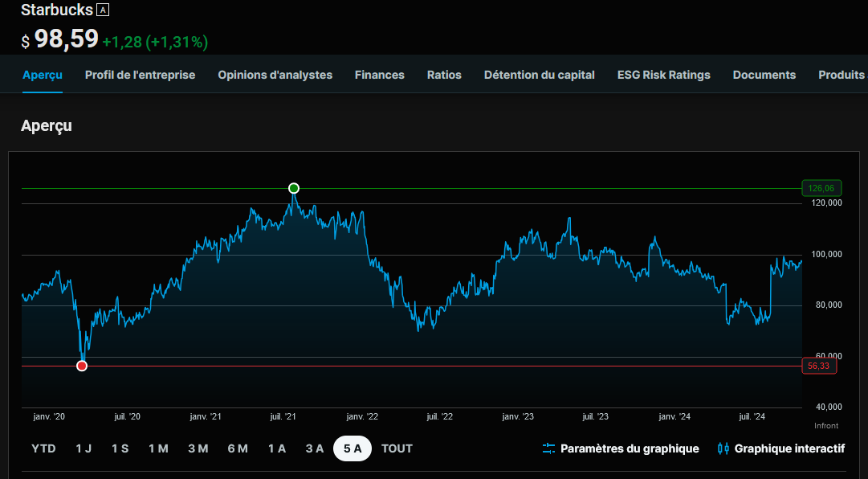Choose the 3 A time range
Viewport: 868px width, 479px height.
(x=315, y=448)
